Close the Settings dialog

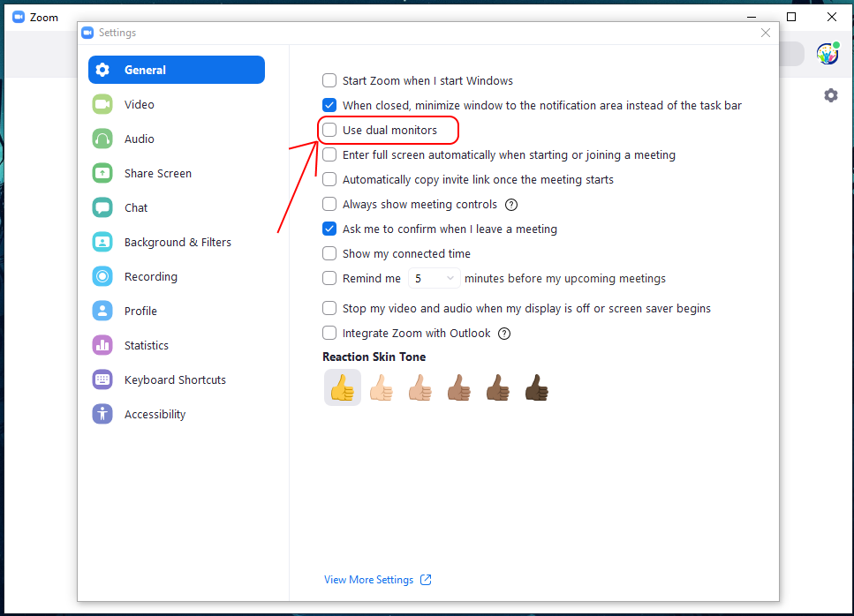click(x=765, y=33)
